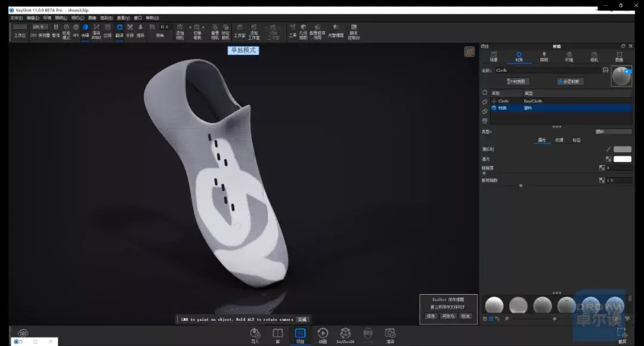Adjust the refractive index (折射指数) slider handle
This screenshot has height=346, width=644.
point(521,186)
